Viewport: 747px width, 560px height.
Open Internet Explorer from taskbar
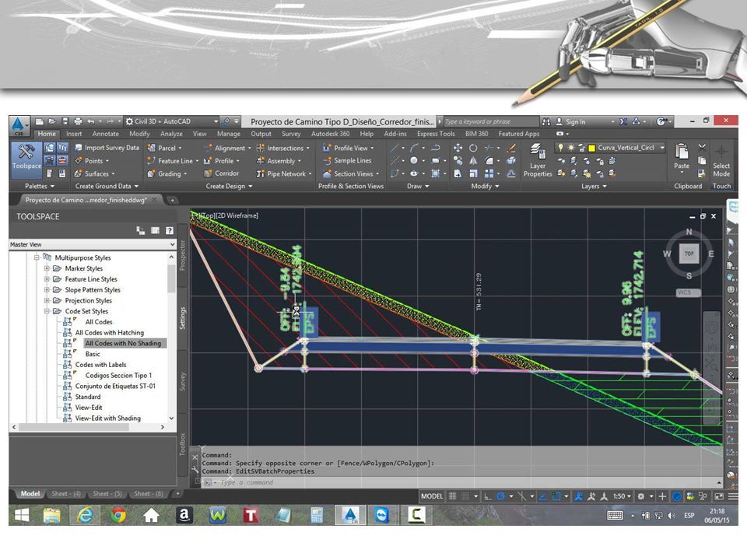click(x=85, y=515)
